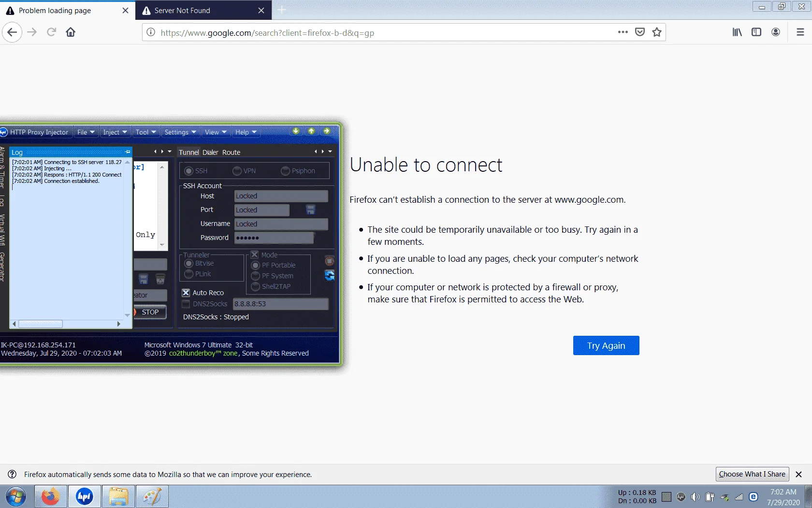
Task: Click the dark disk icon next to floppy icon
Action: (x=160, y=279)
